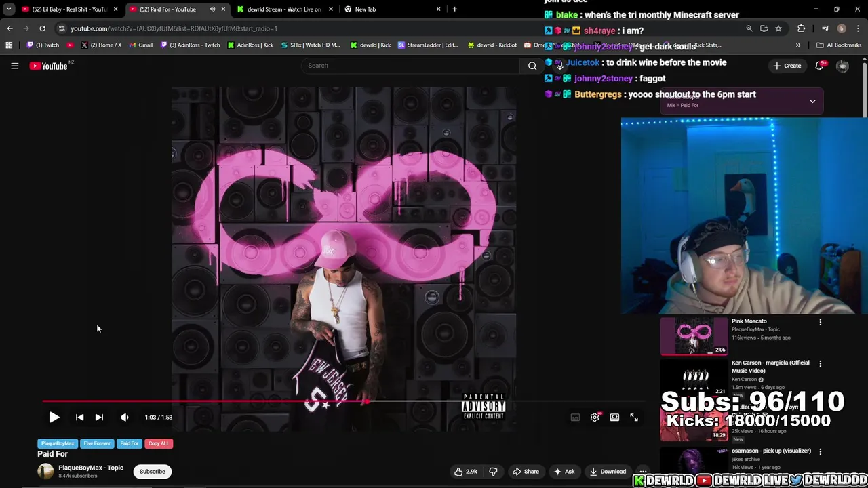
Task: Open YouTube notifications bell
Action: point(820,65)
